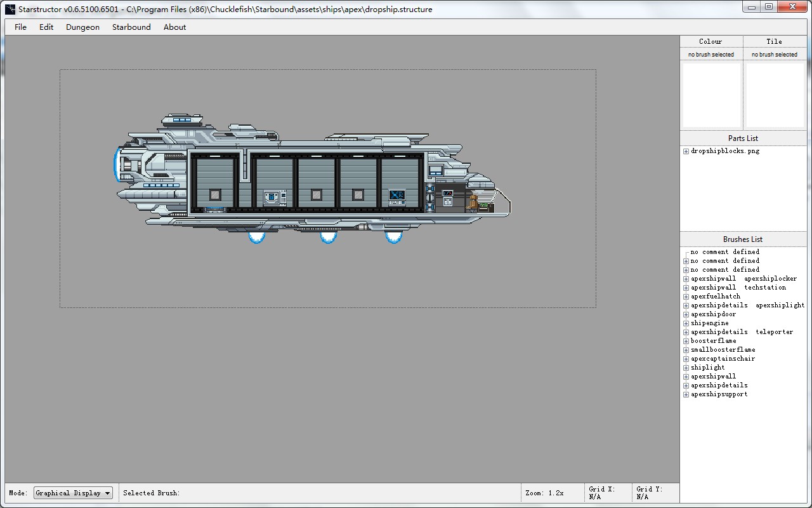Click the Tile preview box

pyautogui.click(x=775, y=94)
